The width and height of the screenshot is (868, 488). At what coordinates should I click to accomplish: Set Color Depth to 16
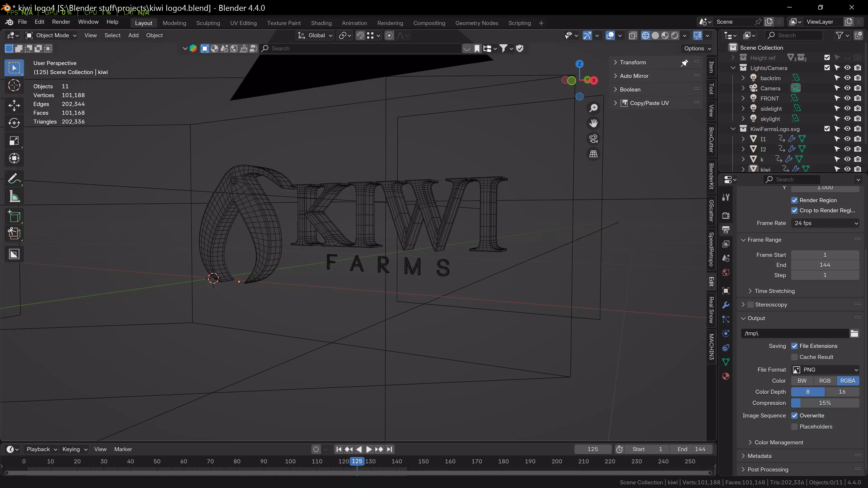842,392
